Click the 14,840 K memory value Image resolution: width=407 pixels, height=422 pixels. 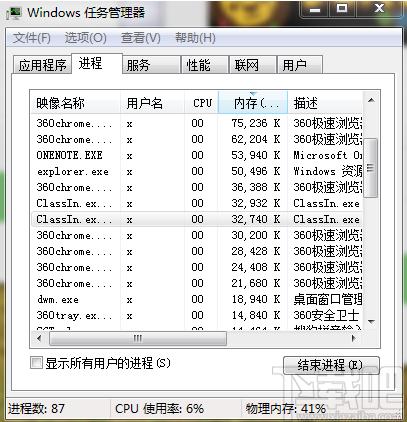click(x=256, y=315)
